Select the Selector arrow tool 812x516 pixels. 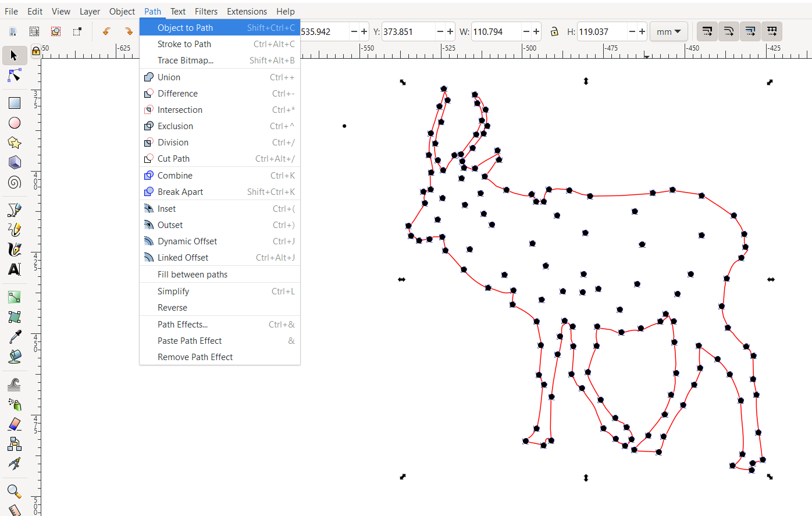tap(15, 56)
